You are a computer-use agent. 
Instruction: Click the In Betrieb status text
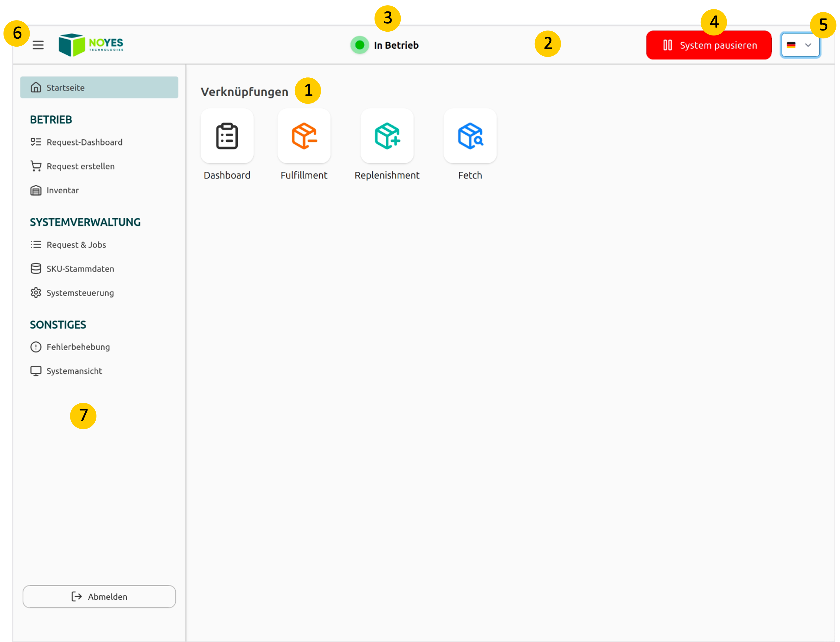396,45
